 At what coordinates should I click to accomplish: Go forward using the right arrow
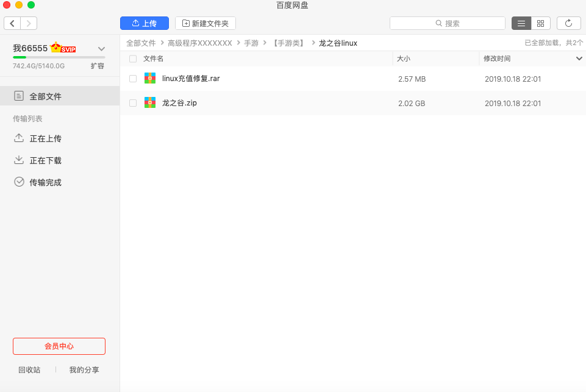pyautogui.click(x=29, y=23)
